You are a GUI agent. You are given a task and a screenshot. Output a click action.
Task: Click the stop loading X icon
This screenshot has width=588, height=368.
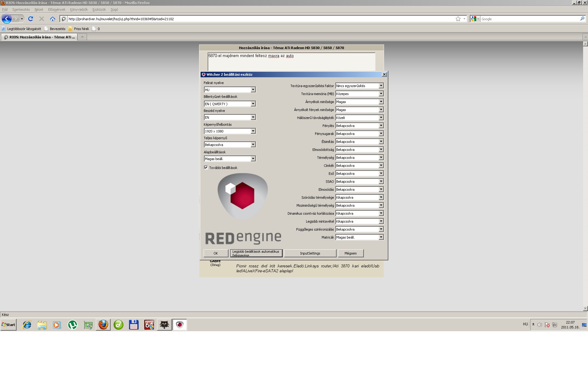42,19
